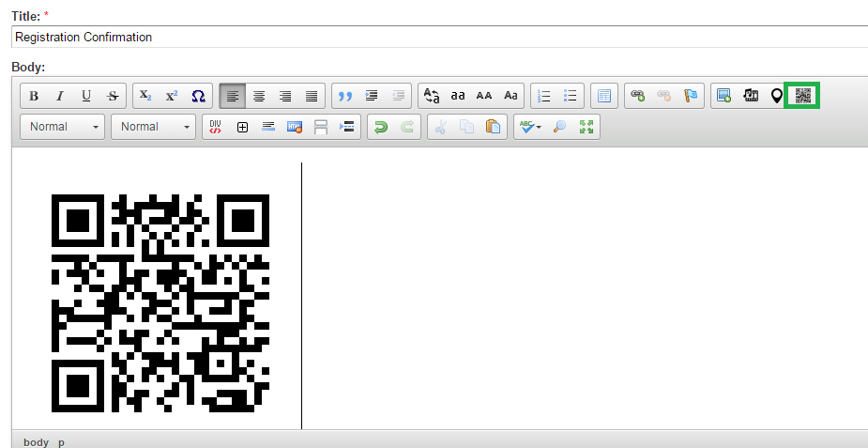Insert a bulleted list
Image resolution: width=868 pixels, height=448 pixels.
(571, 96)
